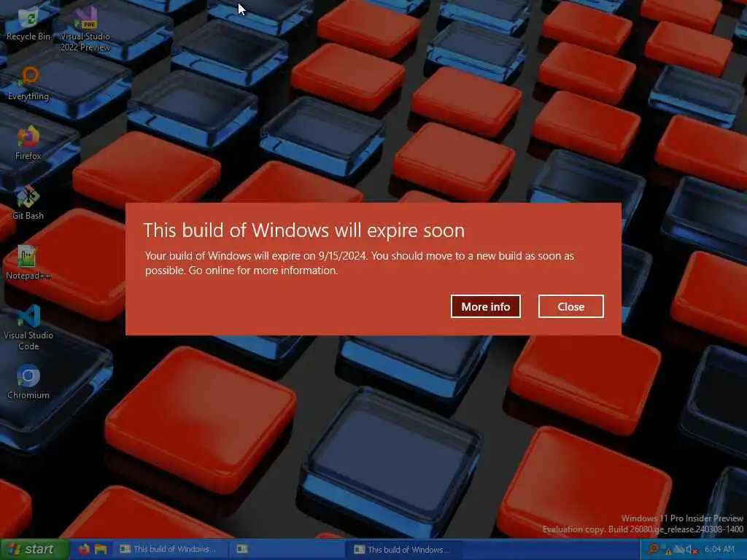Viewport: 747px width, 560px height.
Task: Select the Recycle Bin desktop icon
Action: 28,25
